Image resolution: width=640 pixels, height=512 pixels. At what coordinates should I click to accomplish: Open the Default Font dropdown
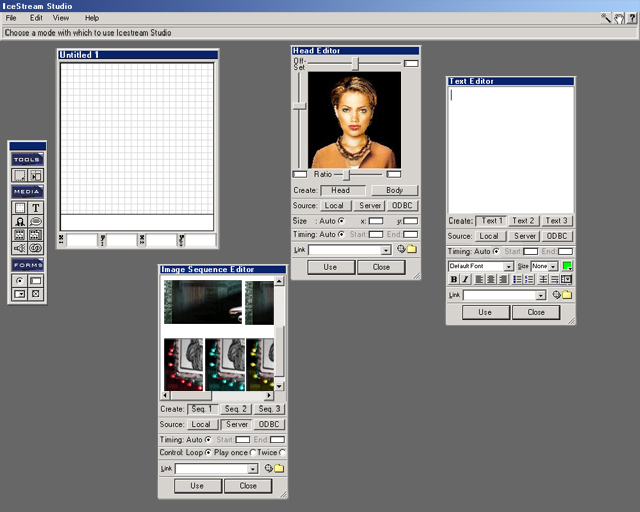(508, 267)
